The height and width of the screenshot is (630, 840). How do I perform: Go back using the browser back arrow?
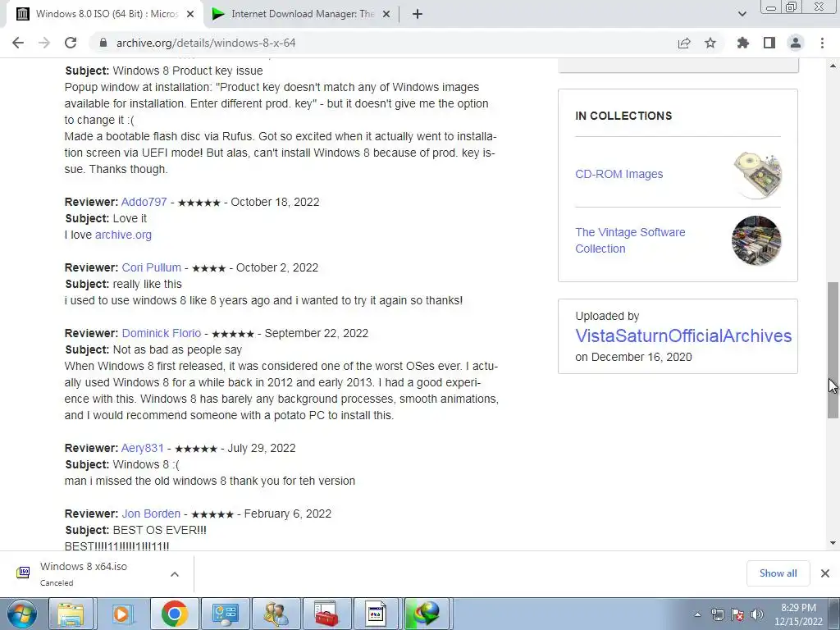18,43
